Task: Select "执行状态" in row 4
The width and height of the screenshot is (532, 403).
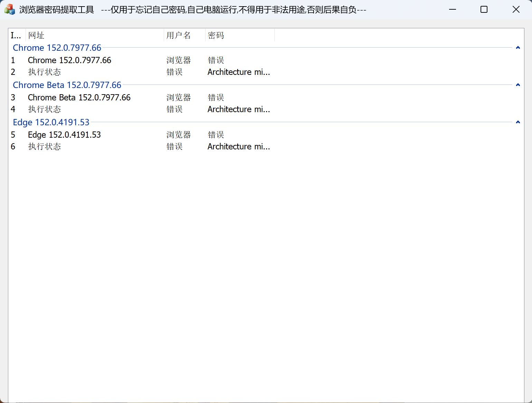Action: tap(45, 109)
